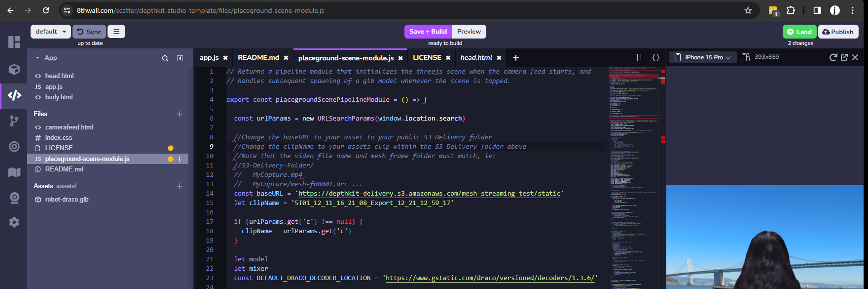Collapse the App section expander
The height and width of the screenshot is (289, 868).
[37, 58]
